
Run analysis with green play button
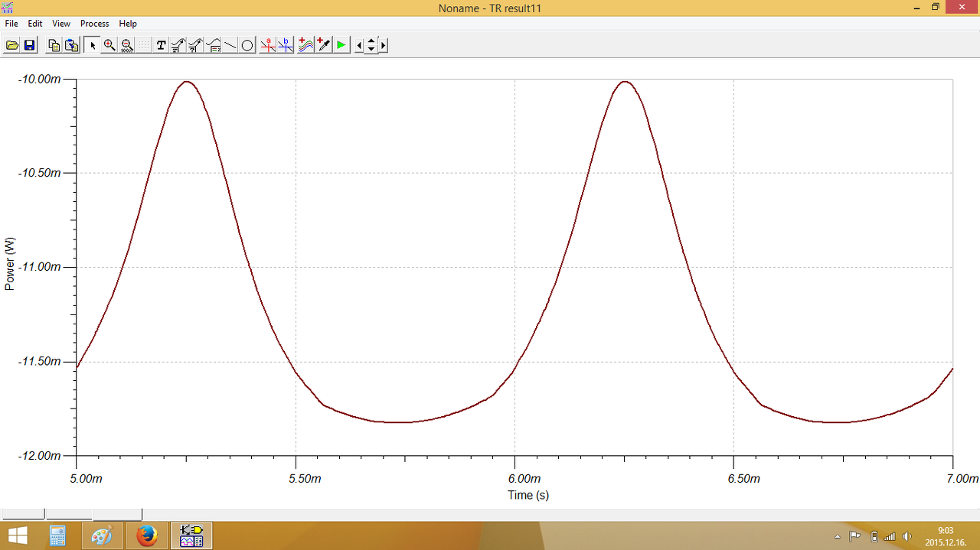point(341,45)
